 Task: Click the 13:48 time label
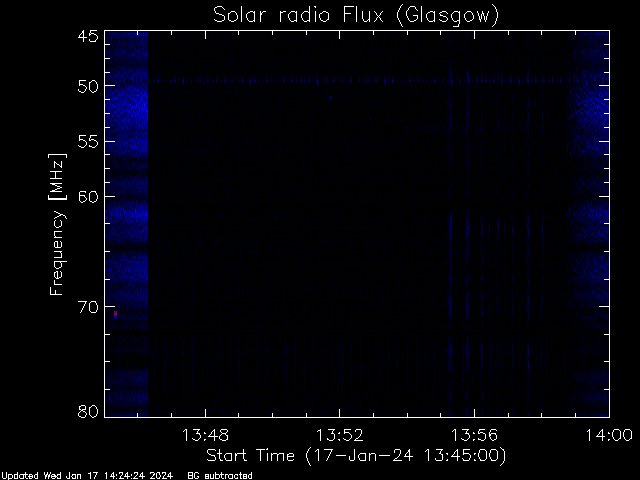click(205, 435)
